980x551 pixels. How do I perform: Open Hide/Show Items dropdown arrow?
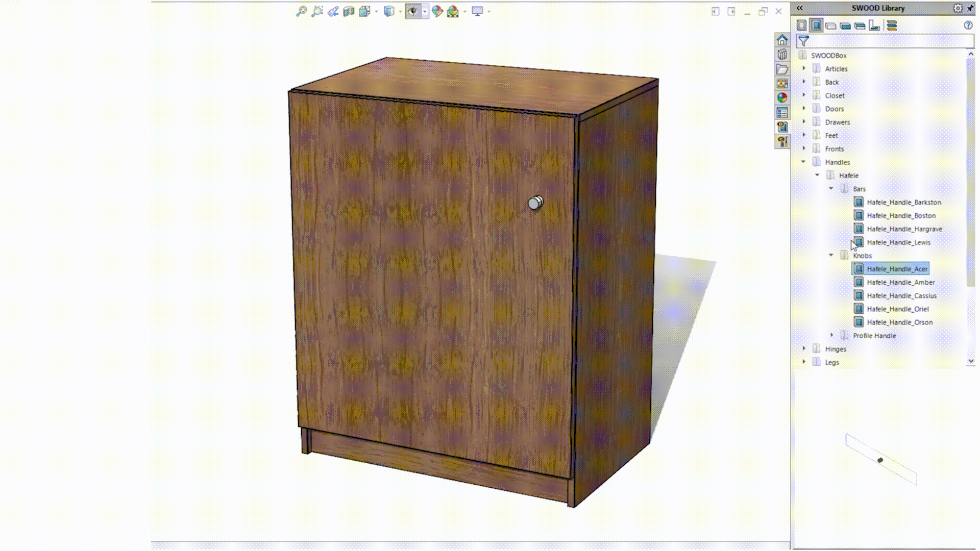425,11
